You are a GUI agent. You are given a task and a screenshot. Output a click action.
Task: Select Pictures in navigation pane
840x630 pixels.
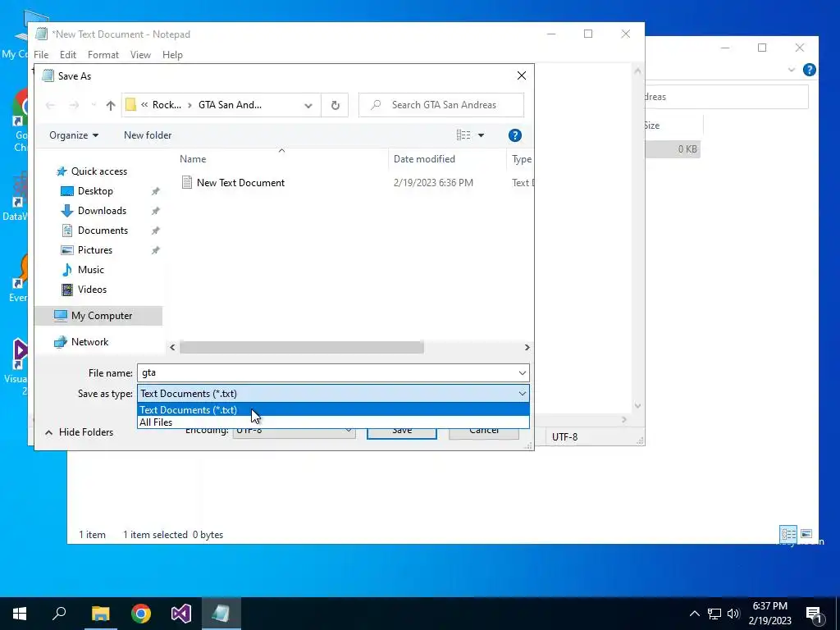point(95,250)
